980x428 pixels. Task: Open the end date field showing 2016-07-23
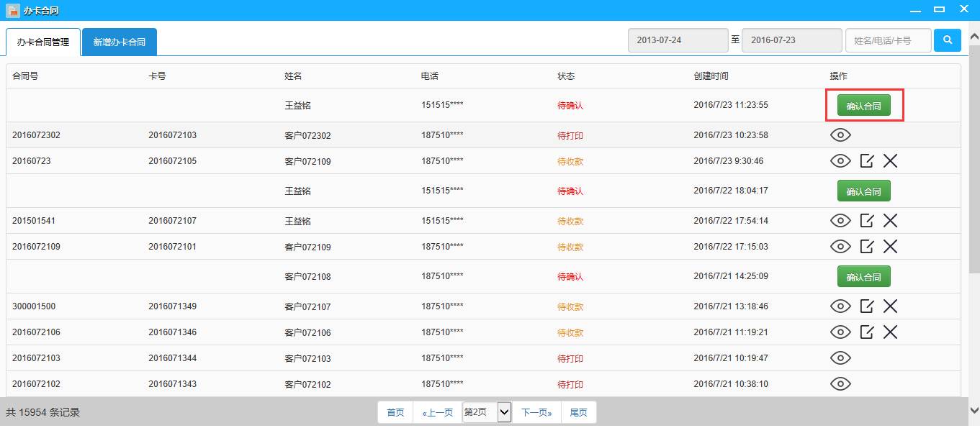791,40
